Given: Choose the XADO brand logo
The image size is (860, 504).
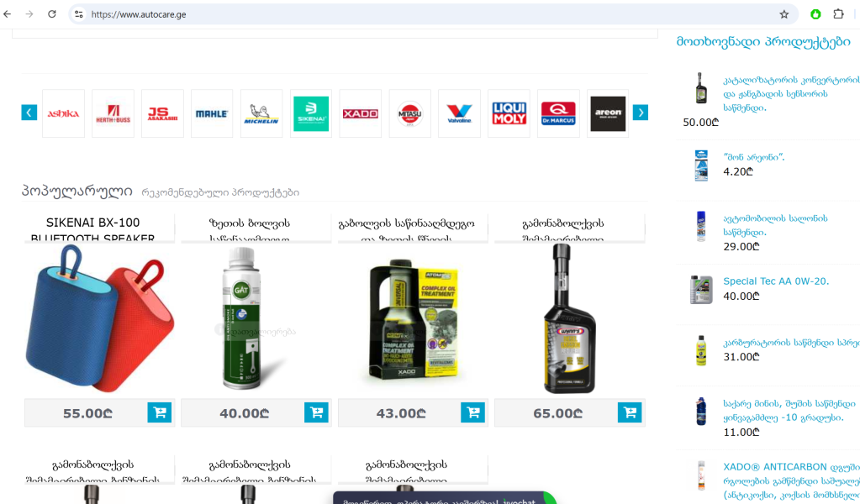Looking at the screenshot, I should pos(361,113).
